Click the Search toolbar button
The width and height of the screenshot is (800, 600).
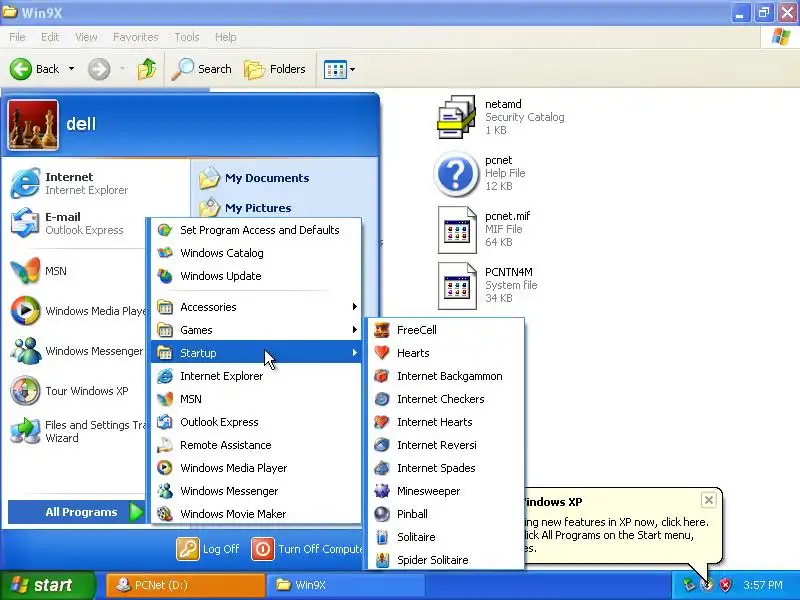coord(202,69)
